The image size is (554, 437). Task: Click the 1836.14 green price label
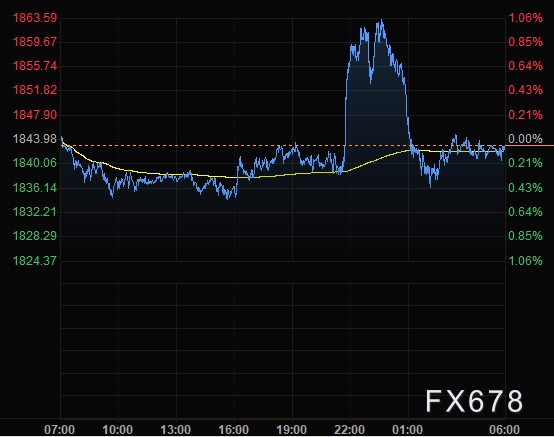[35, 188]
